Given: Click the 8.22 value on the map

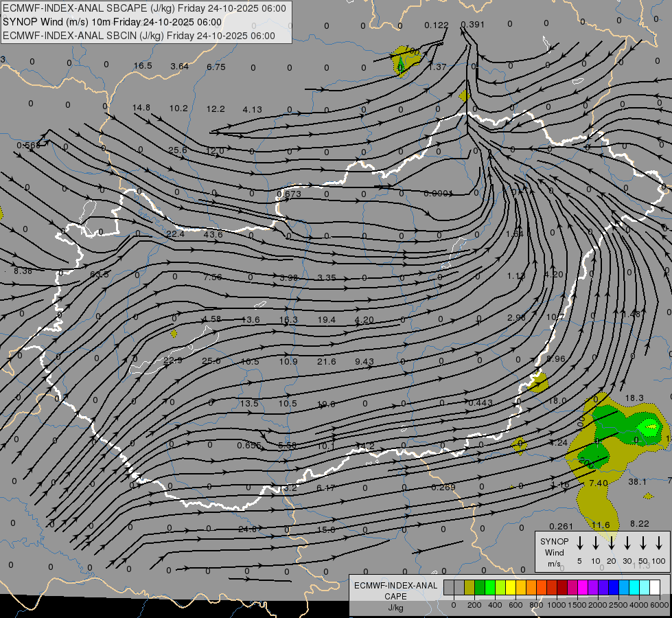Looking at the screenshot, I should [640, 524].
